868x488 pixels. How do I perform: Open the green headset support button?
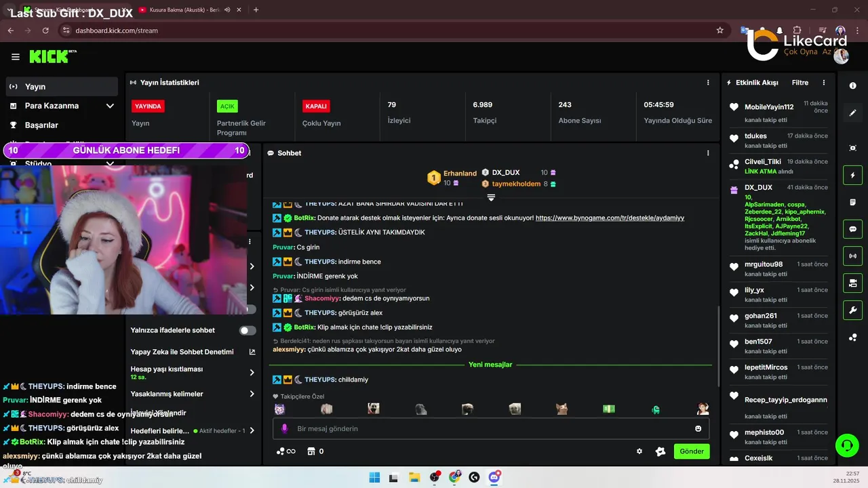pos(847,445)
